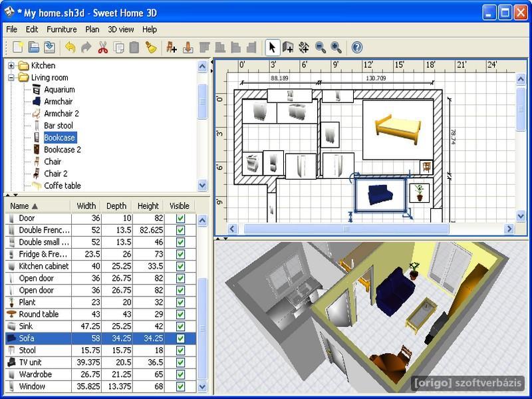Click the Add furniture icon
The width and height of the screenshot is (532, 399).
(x=172, y=47)
